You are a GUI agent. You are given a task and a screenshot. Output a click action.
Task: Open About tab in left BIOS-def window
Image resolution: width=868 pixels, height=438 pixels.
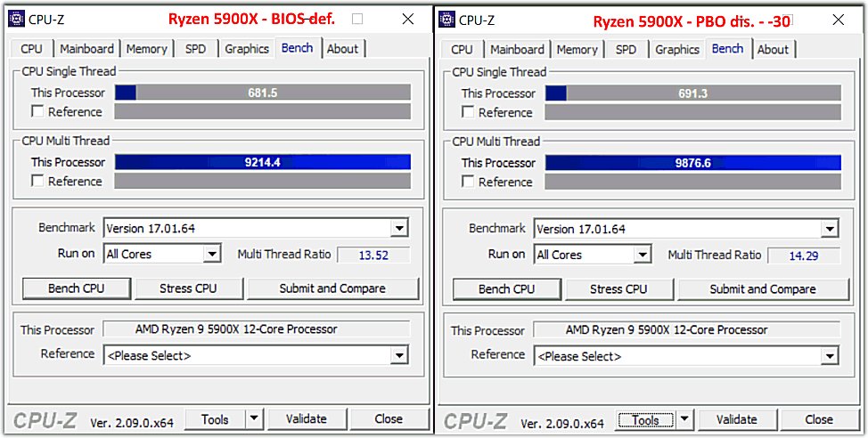point(343,49)
